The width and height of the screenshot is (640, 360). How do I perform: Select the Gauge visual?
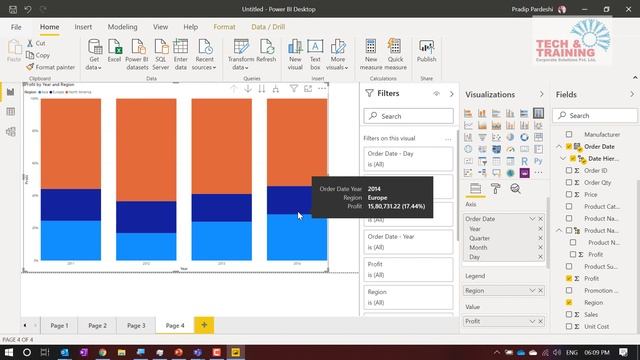coord(510,149)
